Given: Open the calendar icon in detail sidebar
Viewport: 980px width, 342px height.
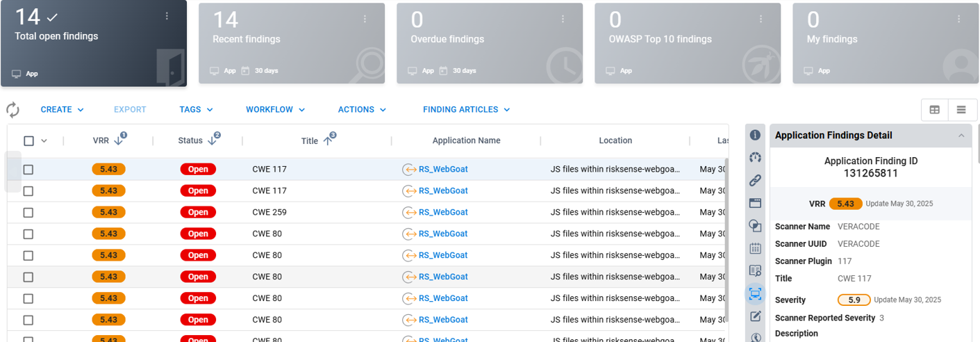Looking at the screenshot, I should [755, 248].
